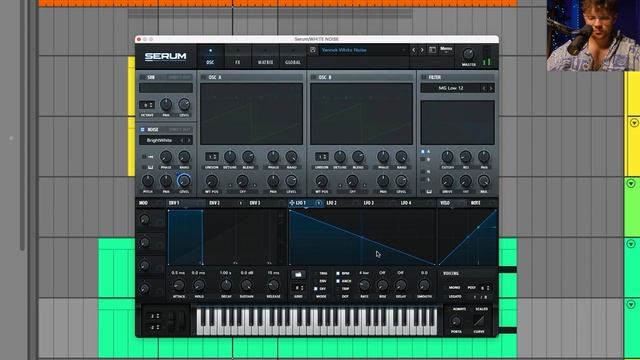The width and height of the screenshot is (640, 360).
Task: Click the LFO 1 drag-assign crosshair icon
Action: (x=291, y=203)
